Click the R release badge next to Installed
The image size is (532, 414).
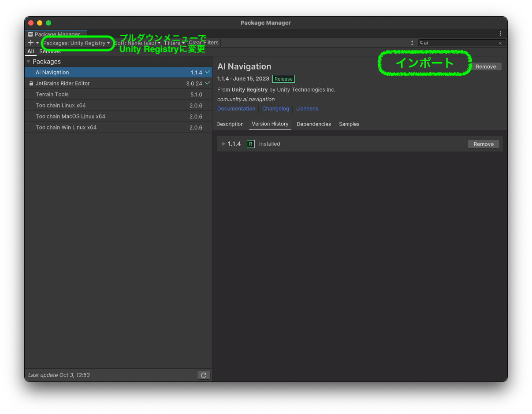250,144
